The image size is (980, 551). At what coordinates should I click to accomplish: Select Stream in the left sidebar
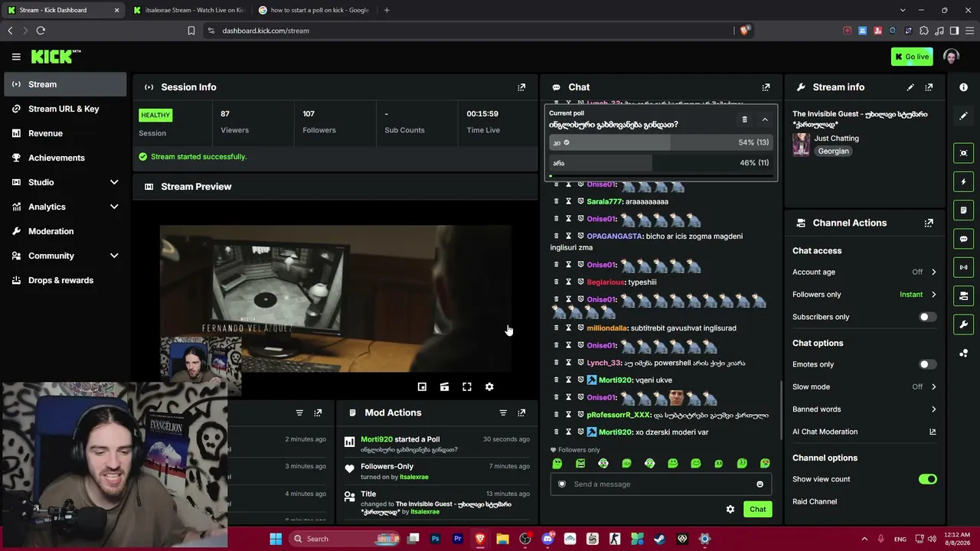[x=65, y=84]
